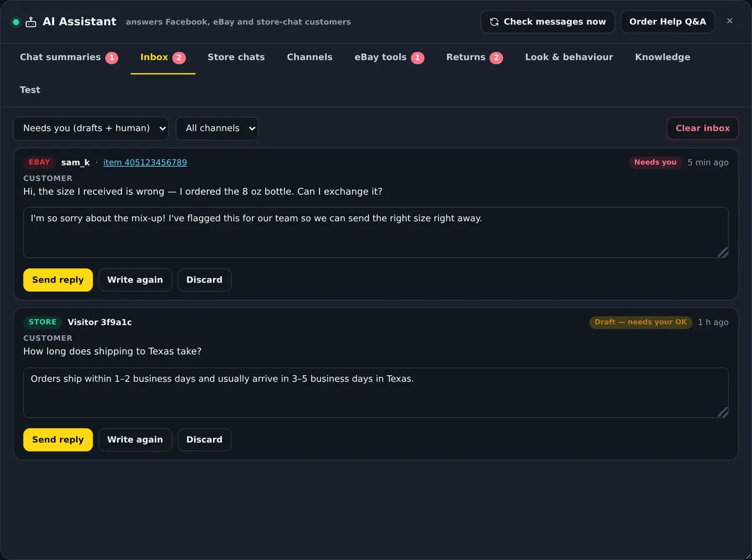Click the Draft — needs your OK badge

(x=640, y=323)
